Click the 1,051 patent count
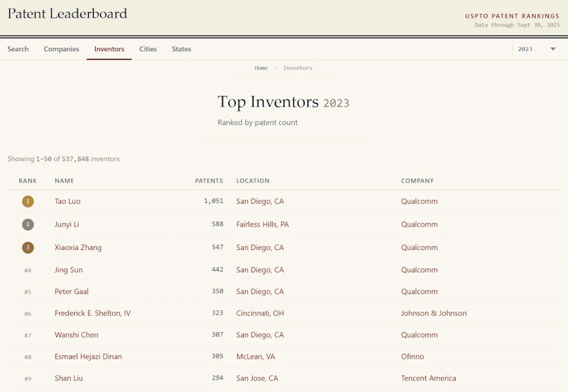 (214, 201)
